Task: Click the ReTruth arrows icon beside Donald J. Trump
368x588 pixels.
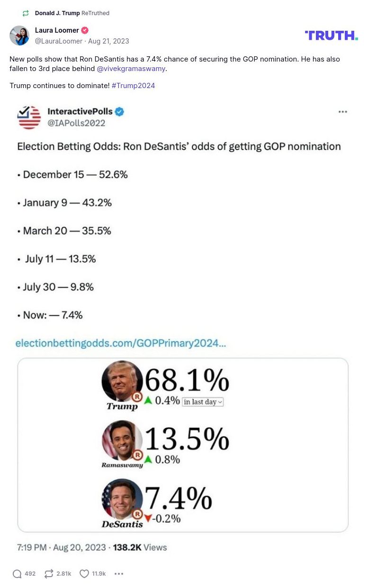Action: point(26,13)
